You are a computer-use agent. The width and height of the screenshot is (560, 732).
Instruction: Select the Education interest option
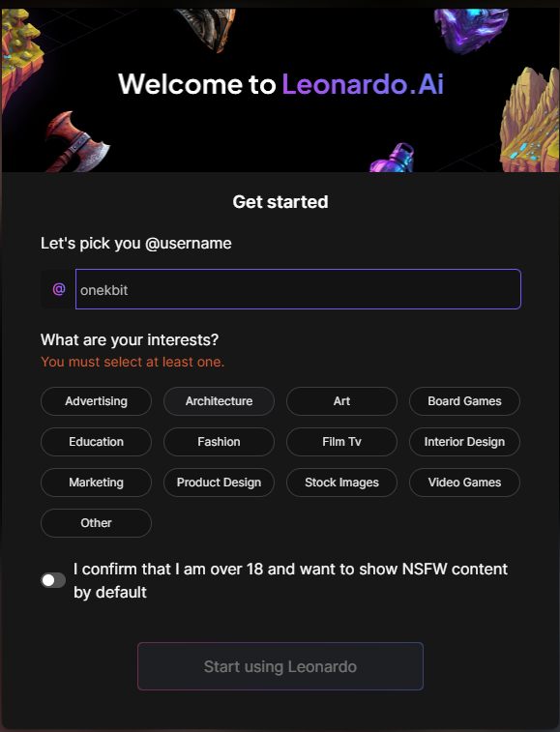pyautogui.click(x=96, y=442)
